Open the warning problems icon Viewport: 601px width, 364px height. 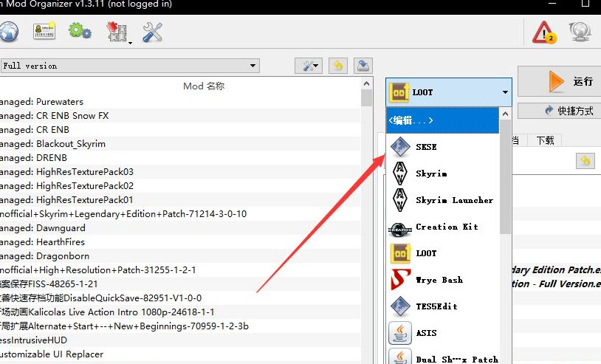tap(544, 32)
